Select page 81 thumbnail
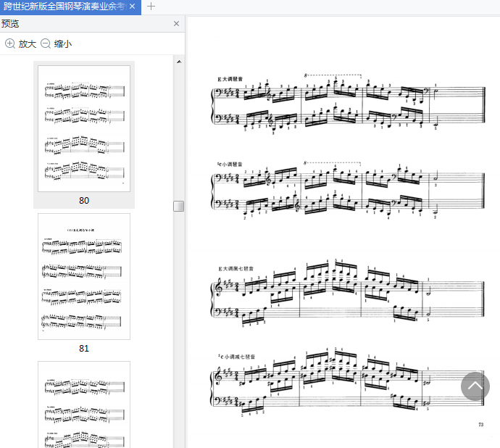This screenshot has height=448, width=500. (84, 276)
